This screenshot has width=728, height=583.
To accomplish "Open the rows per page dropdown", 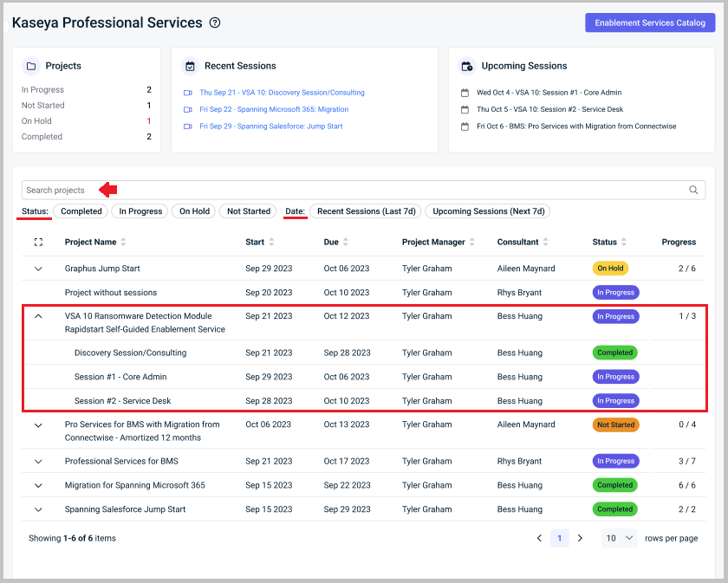I will point(619,538).
